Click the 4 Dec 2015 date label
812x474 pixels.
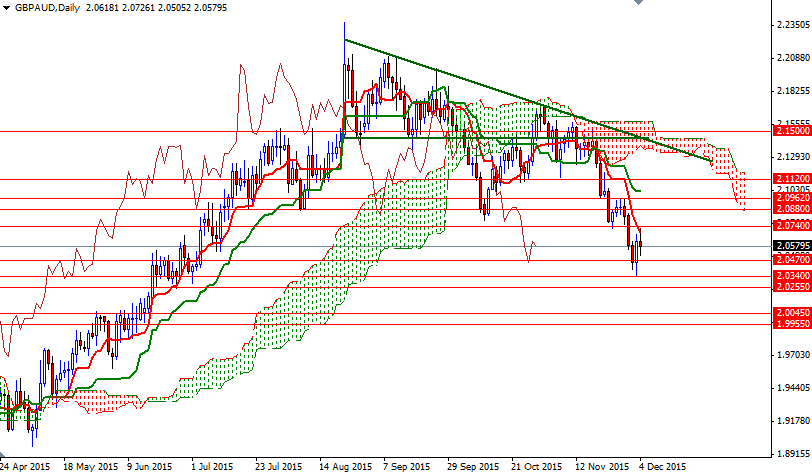tap(662, 467)
